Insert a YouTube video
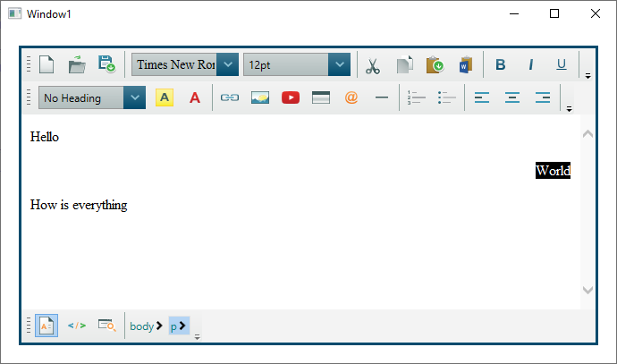Image resolution: width=617 pixels, height=364 pixels. pos(291,97)
